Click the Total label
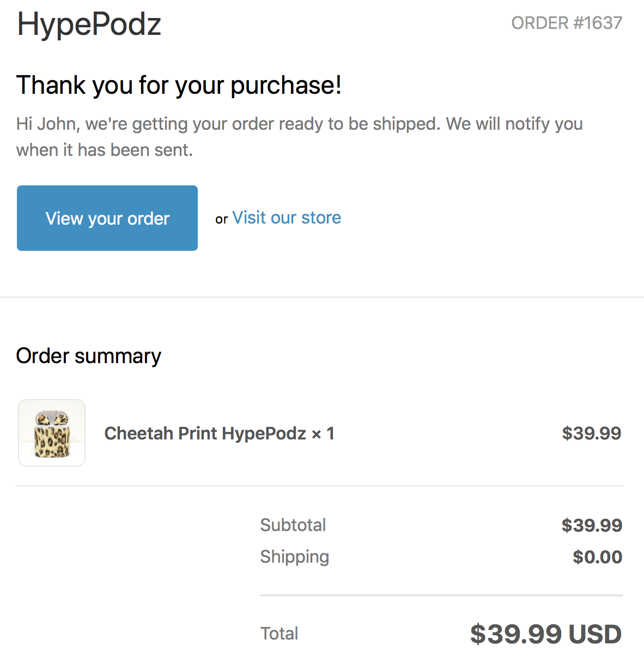This screenshot has width=644, height=663. click(x=280, y=634)
